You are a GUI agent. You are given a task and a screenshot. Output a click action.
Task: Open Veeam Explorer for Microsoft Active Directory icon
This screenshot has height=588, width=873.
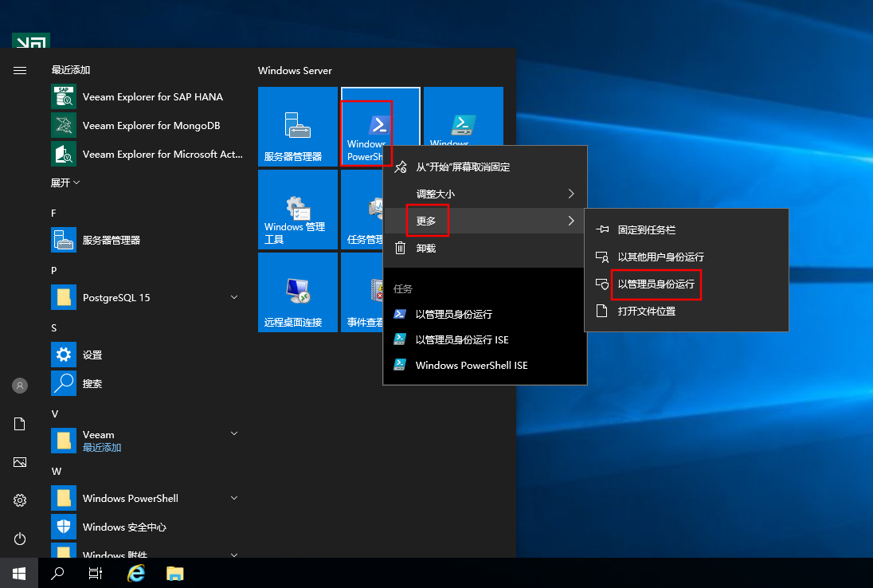[x=64, y=155]
